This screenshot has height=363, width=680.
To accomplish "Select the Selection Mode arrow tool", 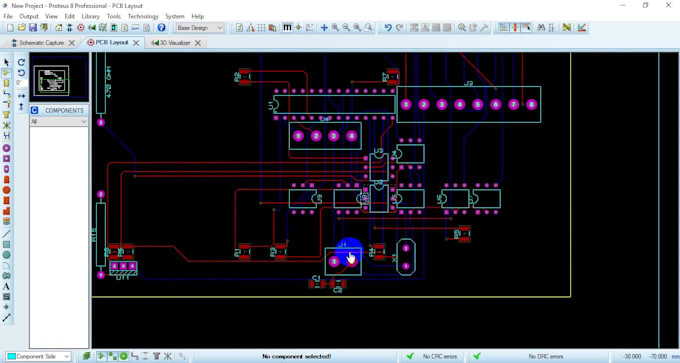I will [x=7, y=62].
